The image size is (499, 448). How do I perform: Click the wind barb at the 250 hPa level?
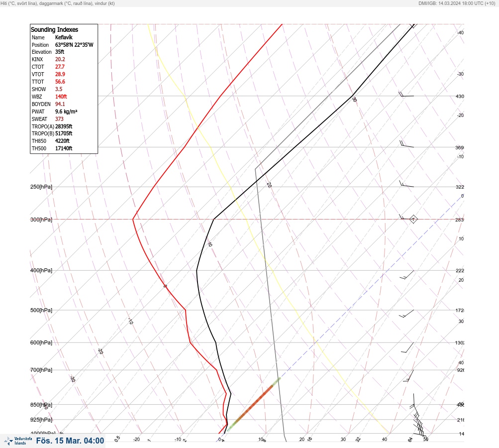[x=406, y=184]
